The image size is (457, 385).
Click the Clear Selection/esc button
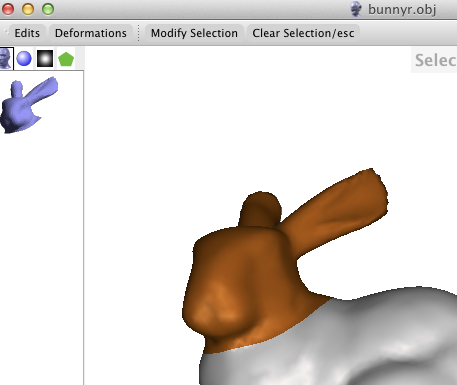303,33
